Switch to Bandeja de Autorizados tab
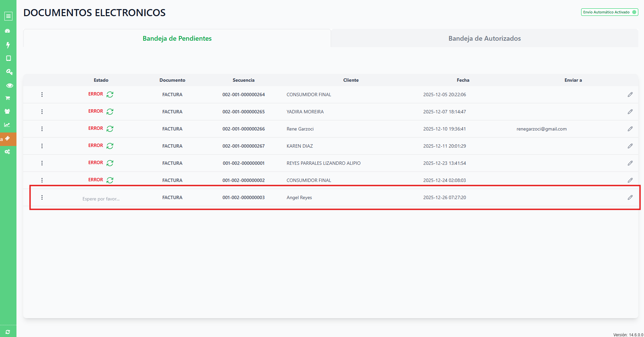The image size is (644, 337). tap(485, 38)
